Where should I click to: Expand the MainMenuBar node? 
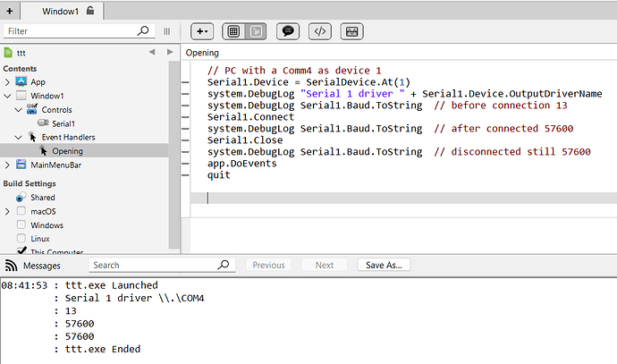[x=7, y=165]
